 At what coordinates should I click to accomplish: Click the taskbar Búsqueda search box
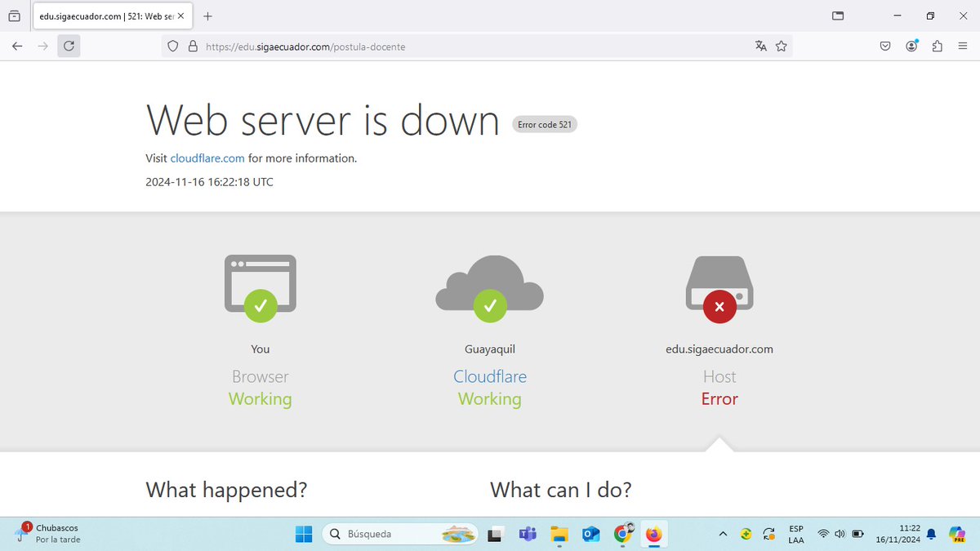tap(402, 534)
